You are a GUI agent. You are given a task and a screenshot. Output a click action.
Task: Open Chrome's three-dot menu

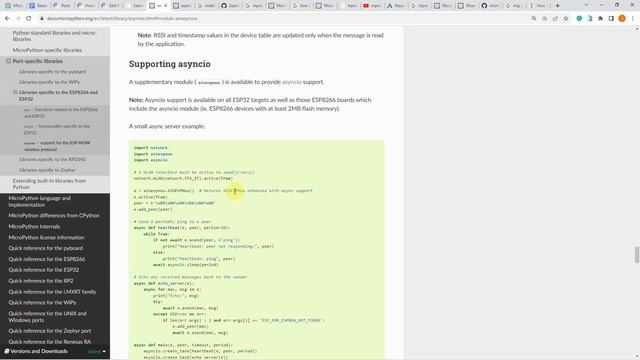point(633,18)
